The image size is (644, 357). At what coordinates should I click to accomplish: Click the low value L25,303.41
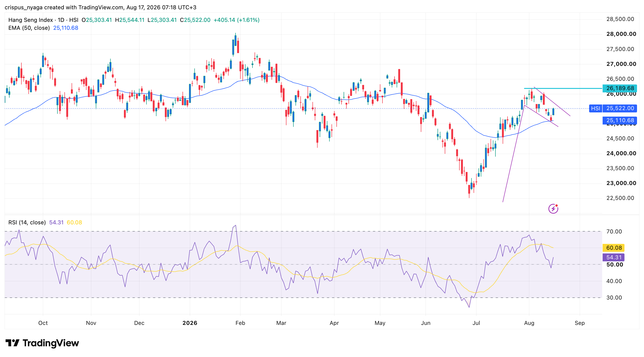pos(162,20)
